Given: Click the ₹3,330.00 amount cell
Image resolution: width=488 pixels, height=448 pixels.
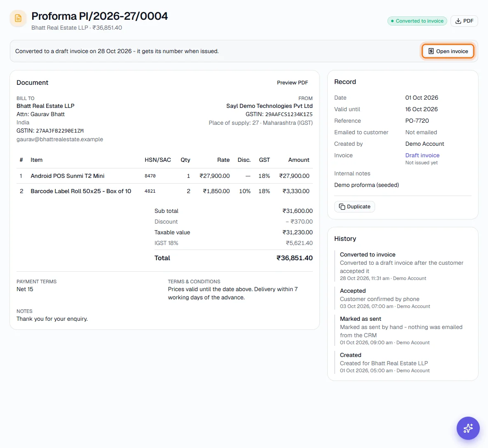Looking at the screenshot, I should coord(296,191).
